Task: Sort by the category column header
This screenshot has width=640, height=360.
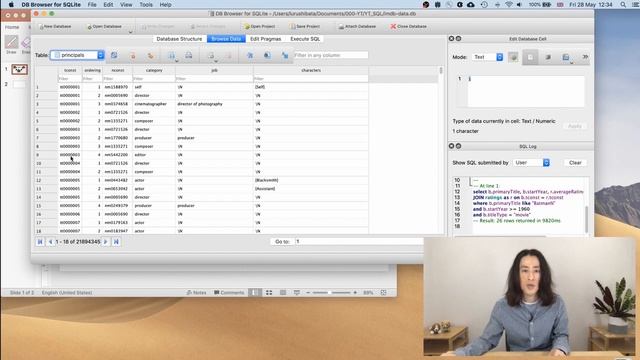Action: click(154, 70)
